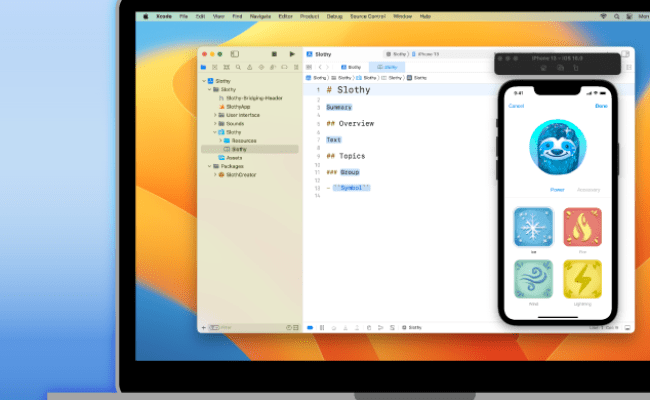Open the Project navigator folder icon
Viewport: 650px width, 400px height.
[203, 67]
